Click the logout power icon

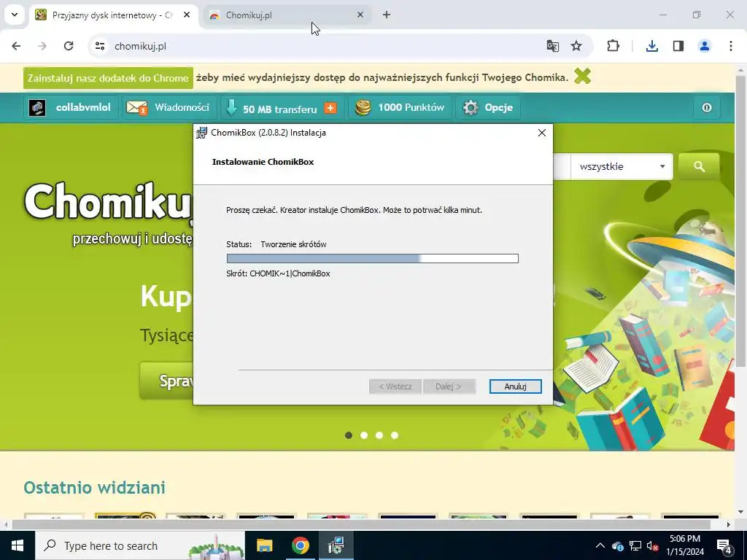coord(707,108)
